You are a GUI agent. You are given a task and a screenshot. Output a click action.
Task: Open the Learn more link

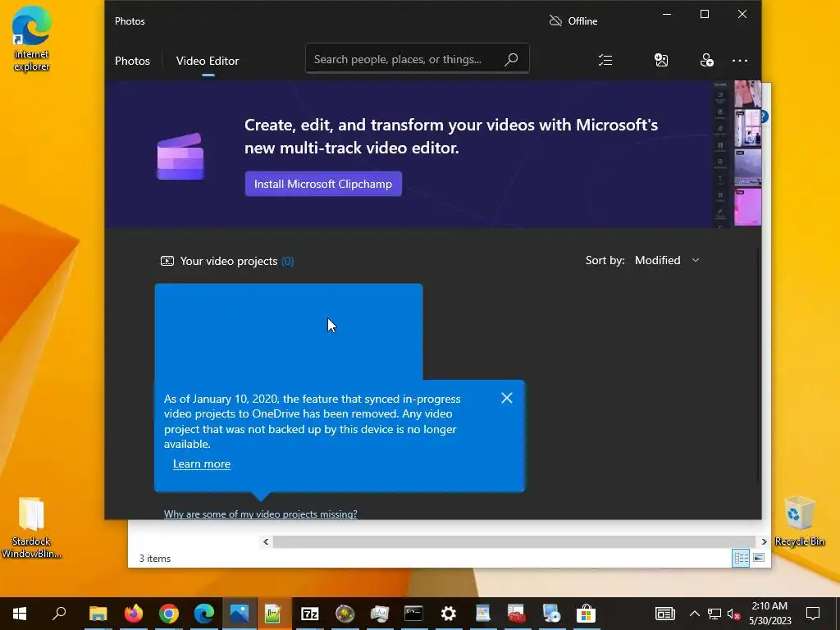(x=202, y=464)
